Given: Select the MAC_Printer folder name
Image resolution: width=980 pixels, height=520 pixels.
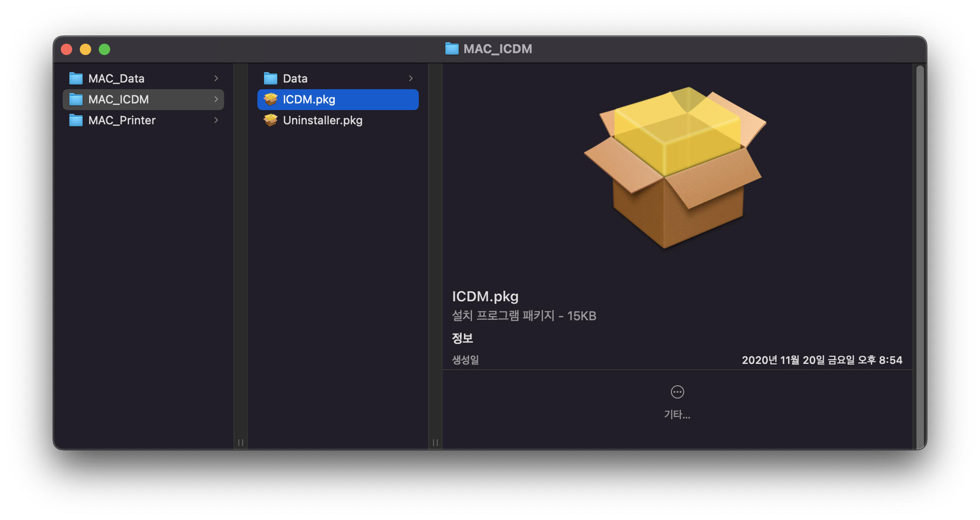Looking at the screenshot, I should point(122,121).
